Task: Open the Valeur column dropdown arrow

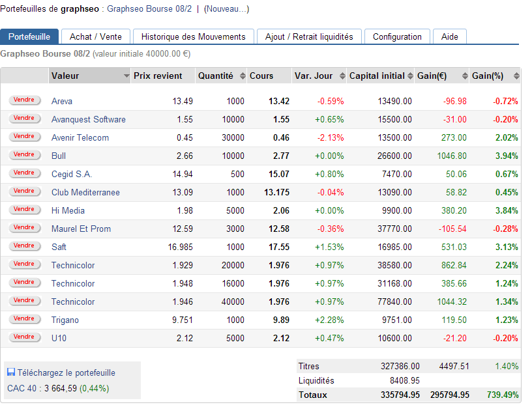Action: (x=126, y=76)
